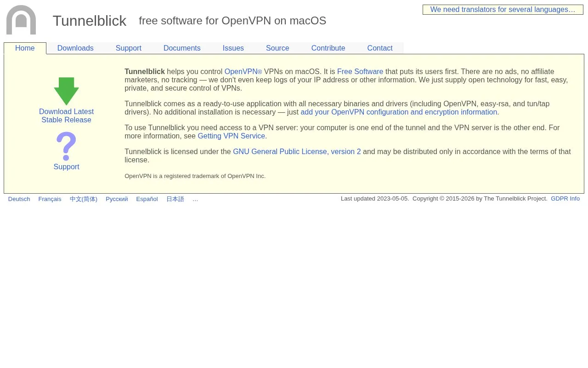Follow the Getting VPN Service link
588x368 pixels.
[231, 136]
